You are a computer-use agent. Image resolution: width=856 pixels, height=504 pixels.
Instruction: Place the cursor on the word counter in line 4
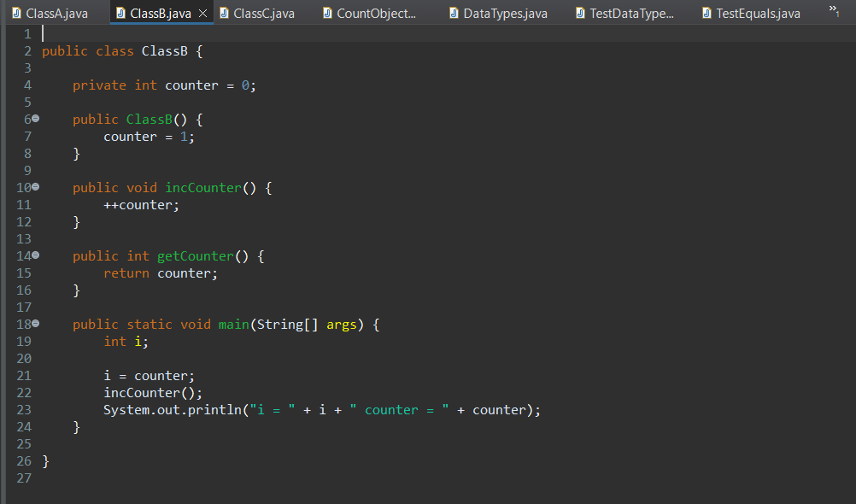[x=191, y=85]
